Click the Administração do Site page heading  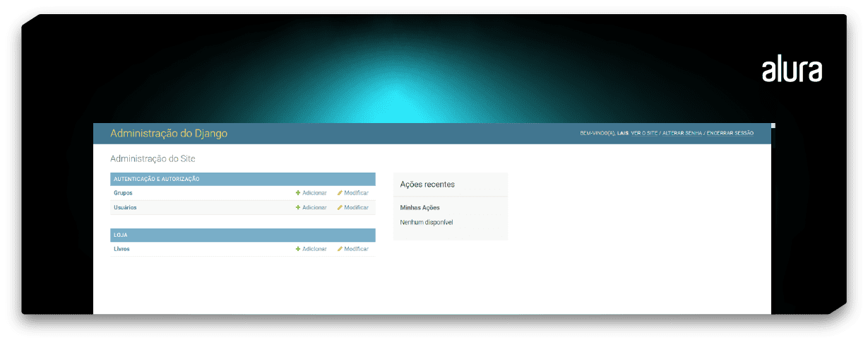pos(153,159)
